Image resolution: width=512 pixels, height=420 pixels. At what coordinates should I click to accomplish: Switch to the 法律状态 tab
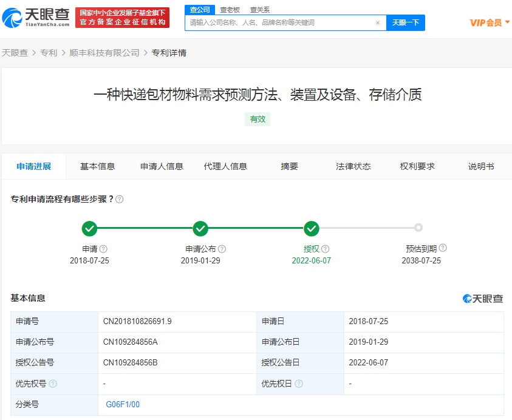click(x=353, y=166)
